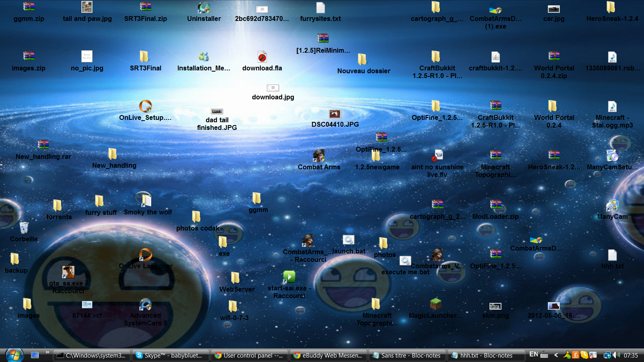Open the New_handling.rar archive
Image resolution: width=644 pixels, height=362 pixels.
pyautogui.click(x=43, y=145)
